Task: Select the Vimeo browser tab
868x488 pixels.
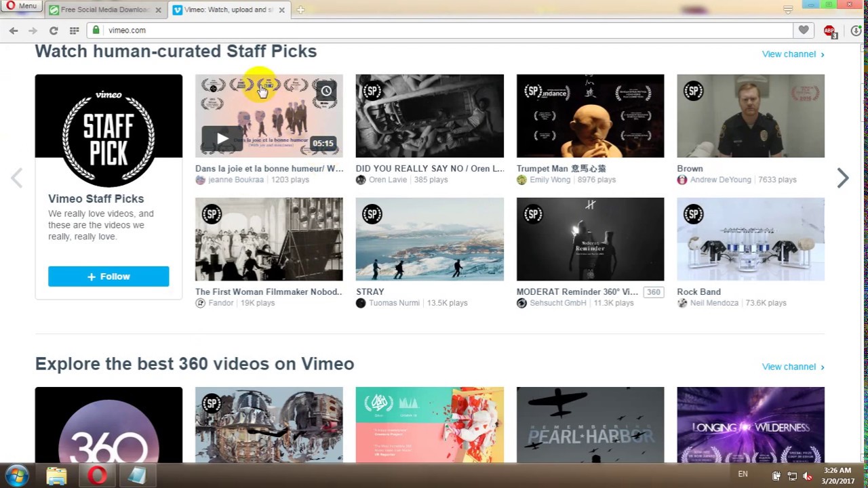Action: pos(227,10)
